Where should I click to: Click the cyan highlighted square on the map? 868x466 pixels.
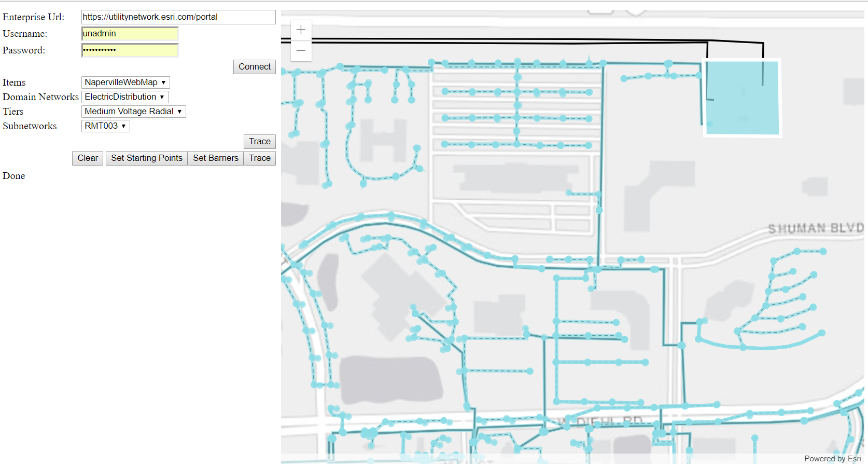tap(742, 98)
